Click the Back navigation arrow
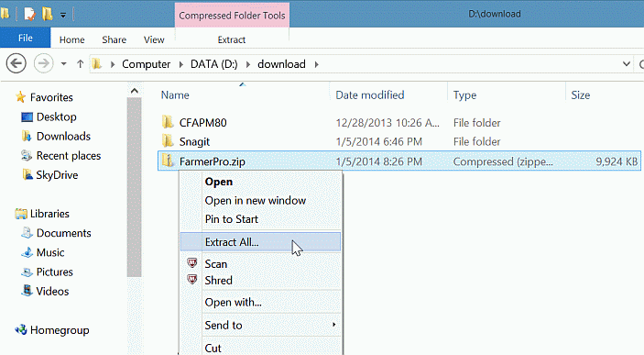 (x=16, y=64)
